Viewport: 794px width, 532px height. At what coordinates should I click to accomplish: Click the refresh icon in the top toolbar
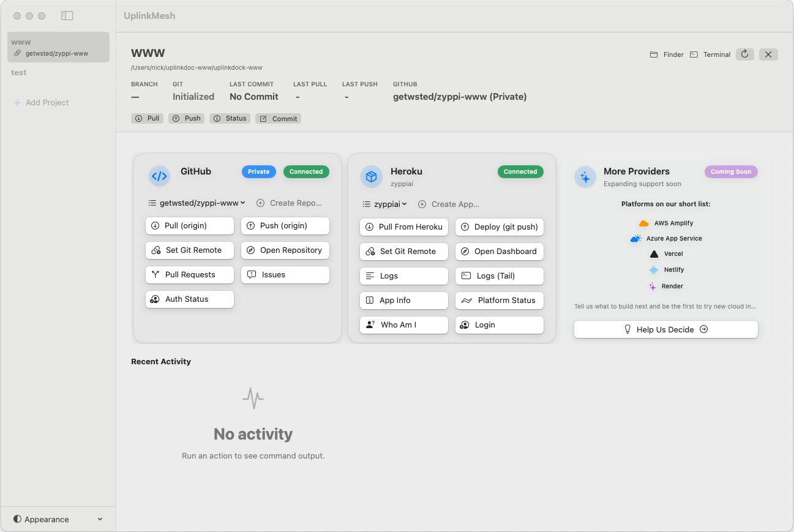[x=744, y=54]
